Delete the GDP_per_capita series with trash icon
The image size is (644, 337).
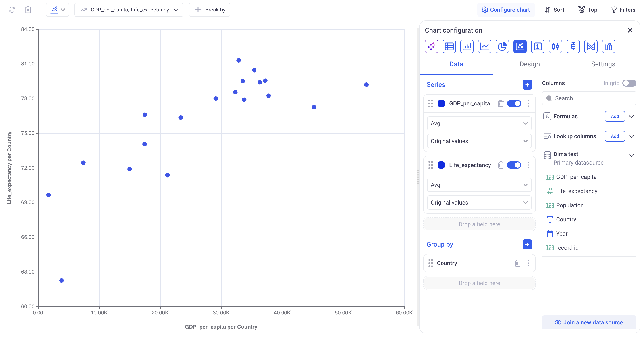pyautogui.click(x=501, y=103)
